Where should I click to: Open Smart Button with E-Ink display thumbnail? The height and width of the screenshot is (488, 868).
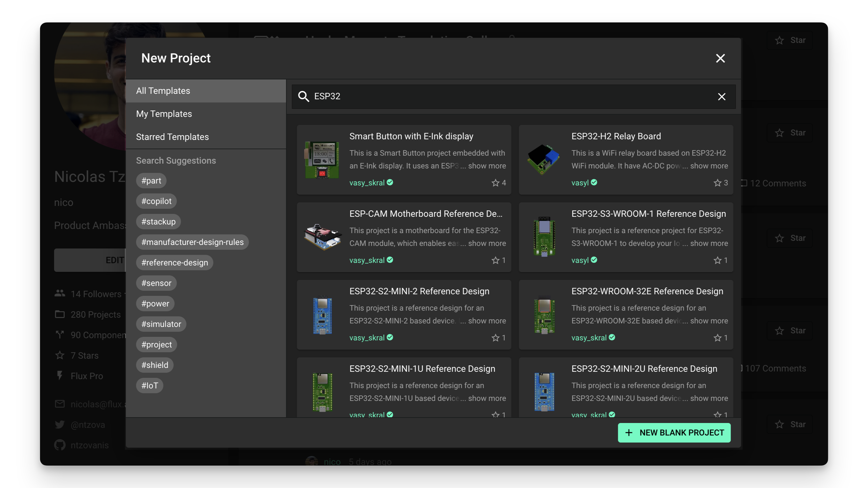(322, 160)
